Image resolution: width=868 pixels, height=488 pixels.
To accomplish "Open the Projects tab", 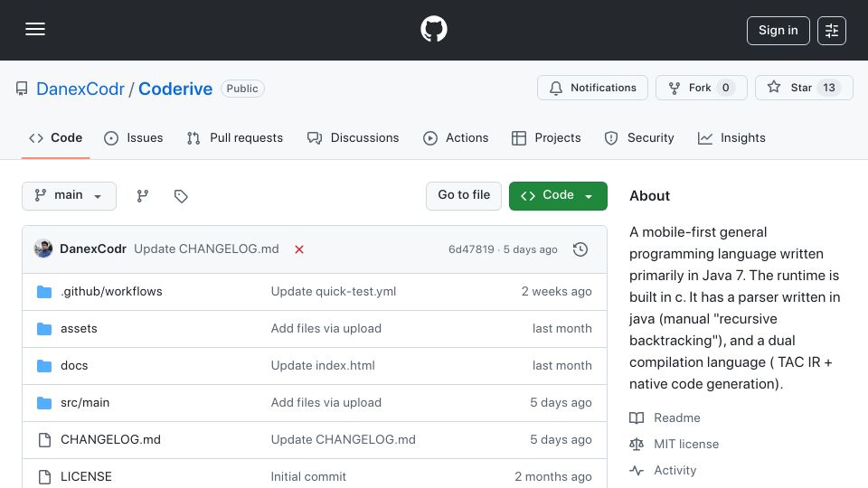I will coord(546,137).
